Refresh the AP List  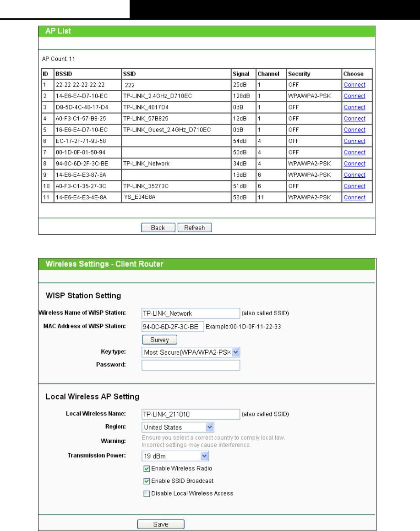[x=195, y=228]
